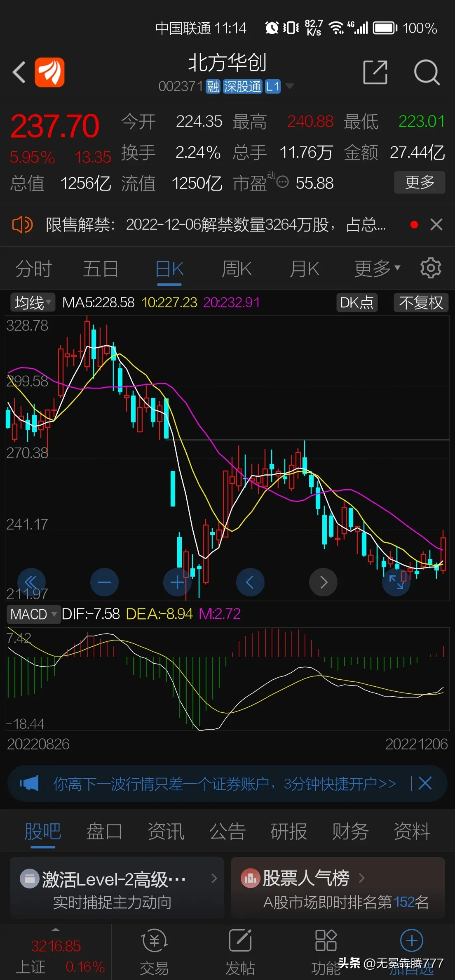The width and height of the screenshot is (455, 980).
Task: Tap the blue megaphone promo icon
Action: [x=29, y=783]
